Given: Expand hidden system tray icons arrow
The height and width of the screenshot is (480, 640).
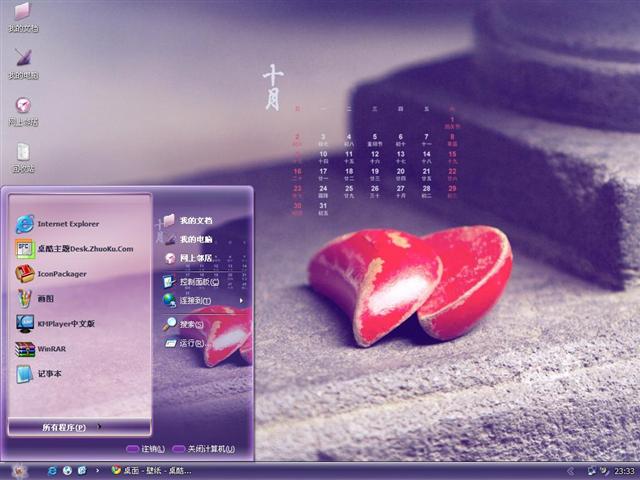Looking at the screenshot, I should (570, 471).
